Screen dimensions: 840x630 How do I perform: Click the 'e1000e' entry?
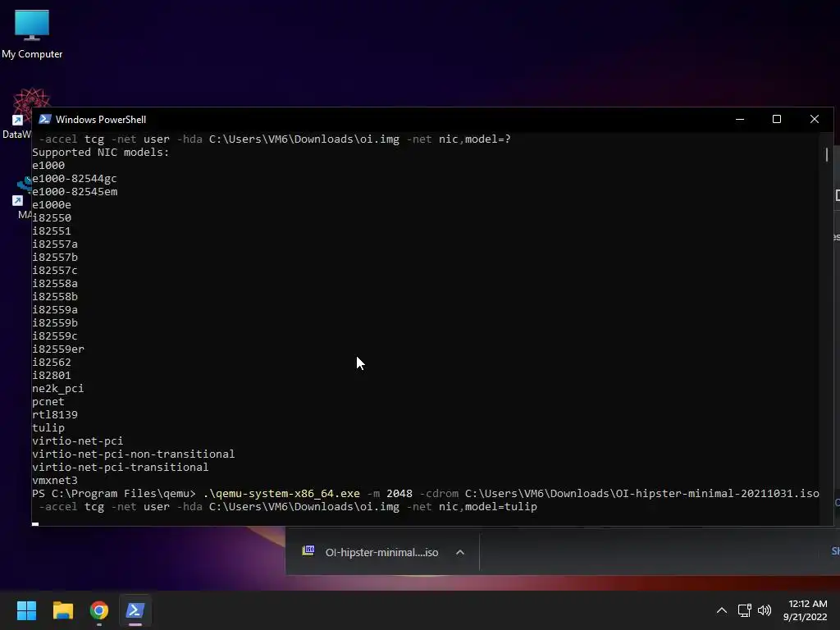(x=52, y=204)
